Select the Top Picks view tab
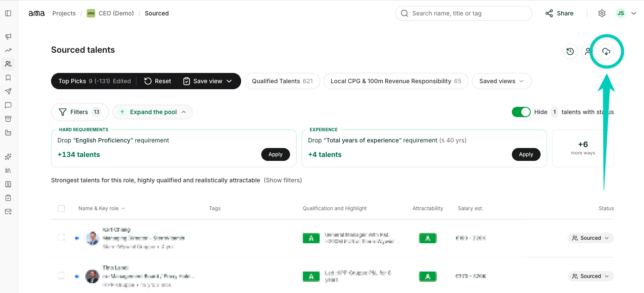The width and height of the screenshot is (644, 293). tap(94, 81)
